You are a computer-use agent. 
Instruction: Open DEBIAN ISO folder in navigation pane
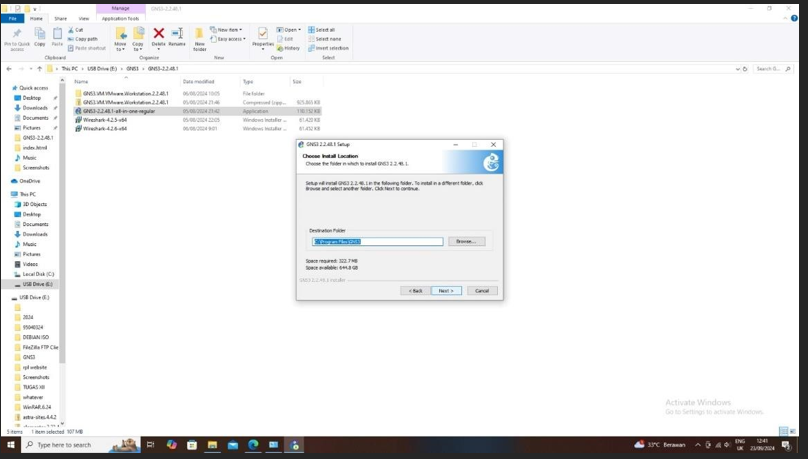pos(36,337)
